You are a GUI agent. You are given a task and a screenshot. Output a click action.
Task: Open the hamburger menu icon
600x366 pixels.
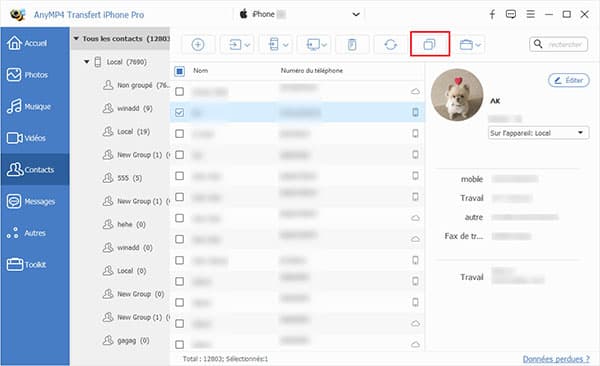[x=530, y=14]
